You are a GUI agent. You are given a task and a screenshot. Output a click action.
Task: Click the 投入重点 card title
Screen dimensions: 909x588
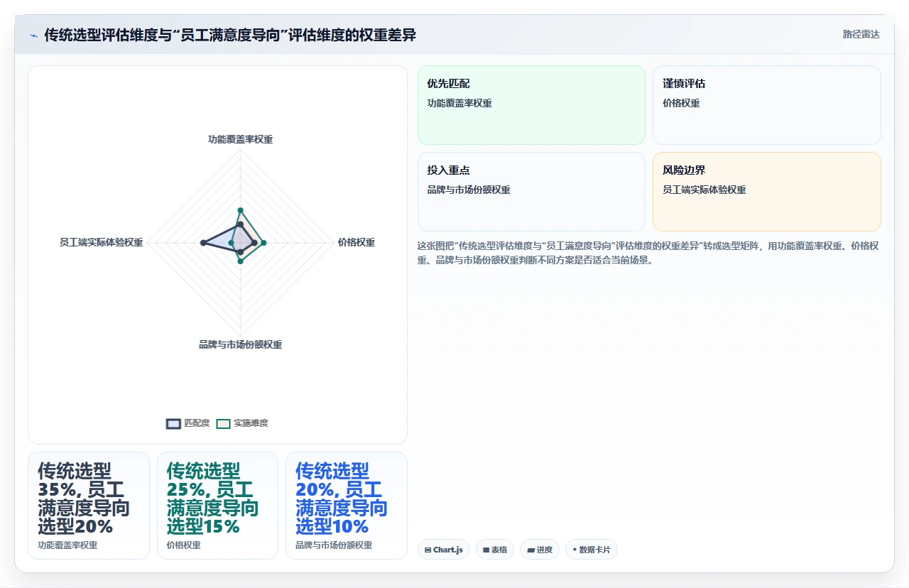click(x=448, y=170)
